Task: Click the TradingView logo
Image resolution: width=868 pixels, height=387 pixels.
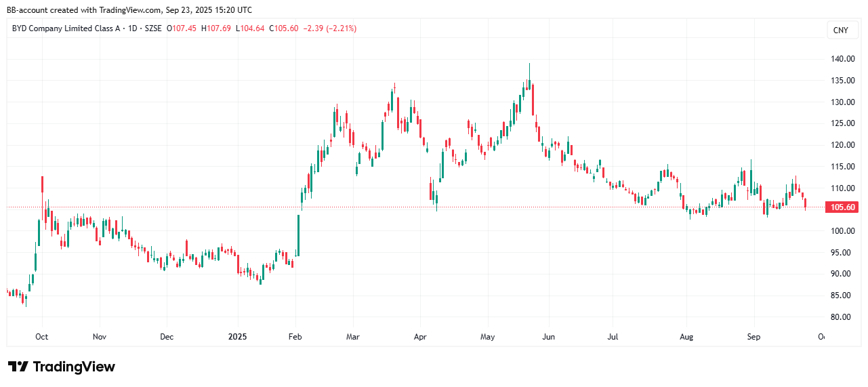Action: 62,367
